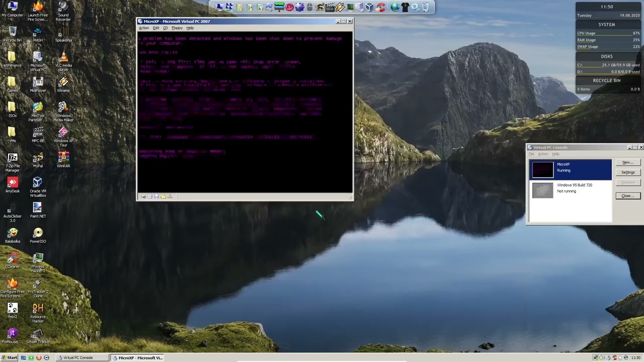Image resolution: width=644 pixels, height=362 pixels.
Task: Select the WinRAR desktop shortcut
Action: coord(63,160)
